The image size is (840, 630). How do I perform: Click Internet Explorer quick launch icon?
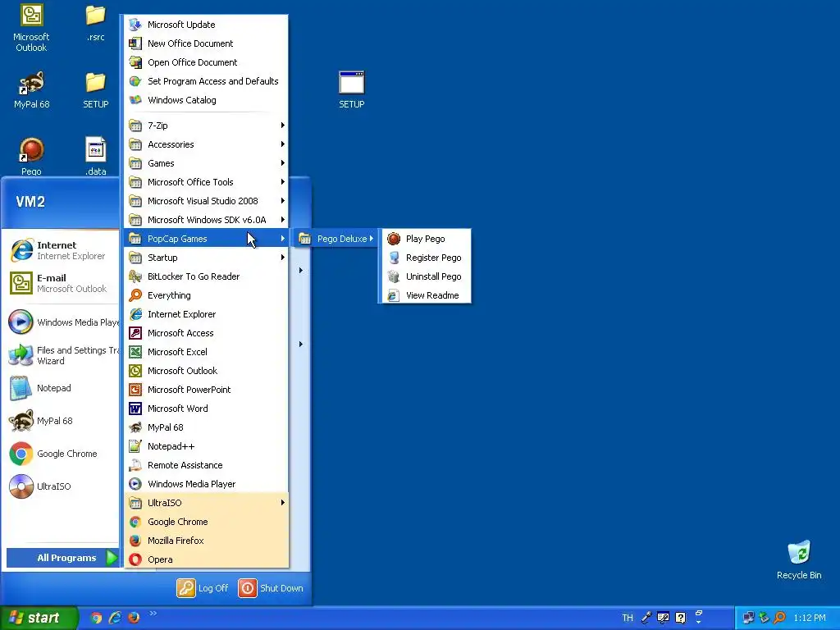pyautogui.click(x=115, y=618)
